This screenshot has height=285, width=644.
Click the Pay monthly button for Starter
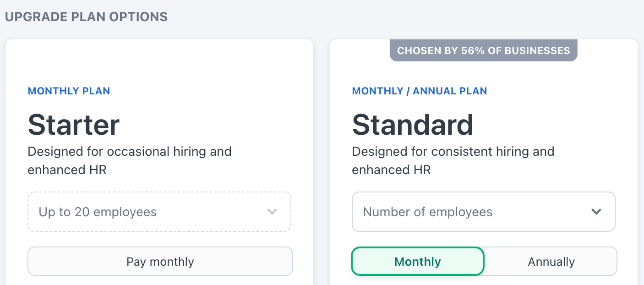pos(160,261)
